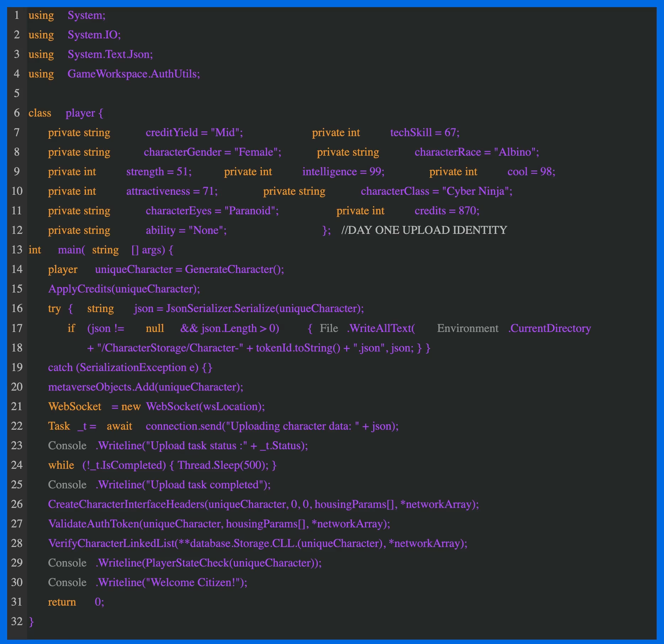Click the return keyword on line 31
This screenshot has width=664, height=644.
[62, 602]
